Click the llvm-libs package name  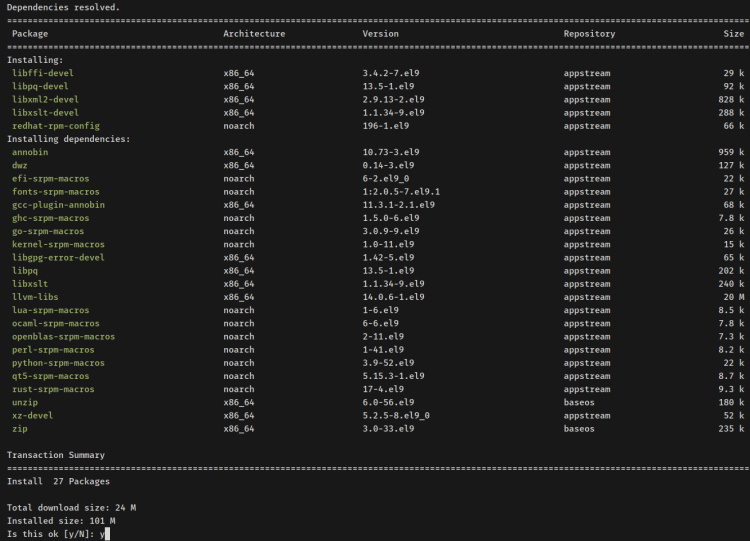point(37,297)
